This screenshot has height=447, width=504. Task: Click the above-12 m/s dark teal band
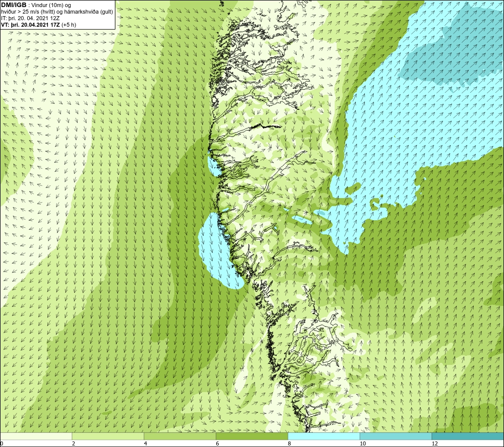tap(468, 436)
